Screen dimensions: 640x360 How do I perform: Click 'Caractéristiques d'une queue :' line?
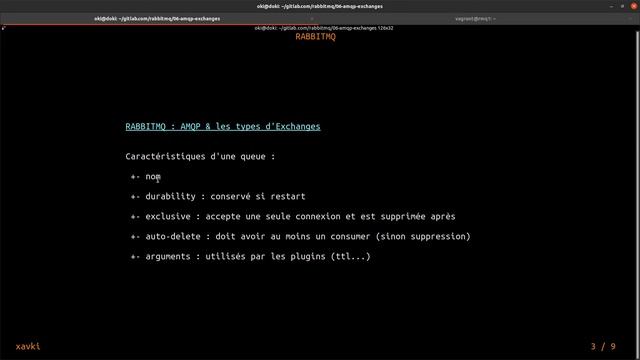point(200,156)
